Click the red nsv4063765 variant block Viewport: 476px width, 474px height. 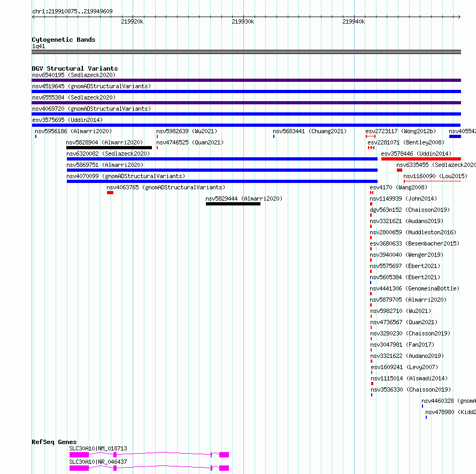(110, 193)
